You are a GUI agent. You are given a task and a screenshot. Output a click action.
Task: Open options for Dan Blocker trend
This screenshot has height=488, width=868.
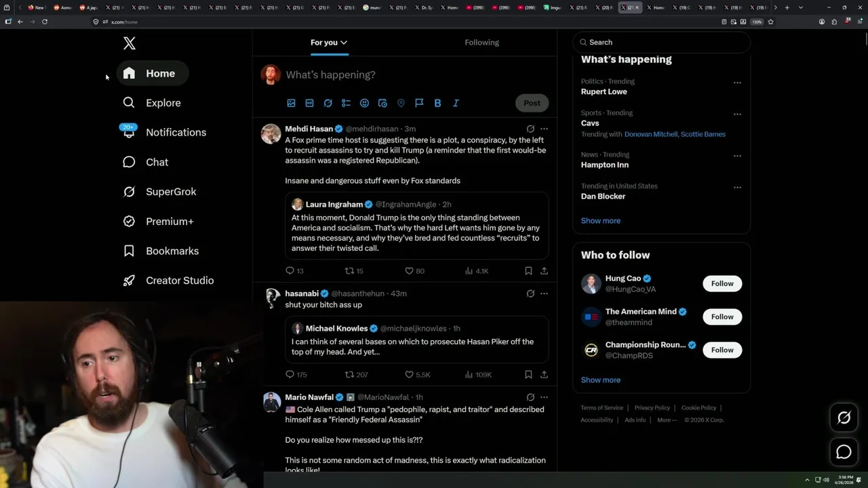pos(737,187)
